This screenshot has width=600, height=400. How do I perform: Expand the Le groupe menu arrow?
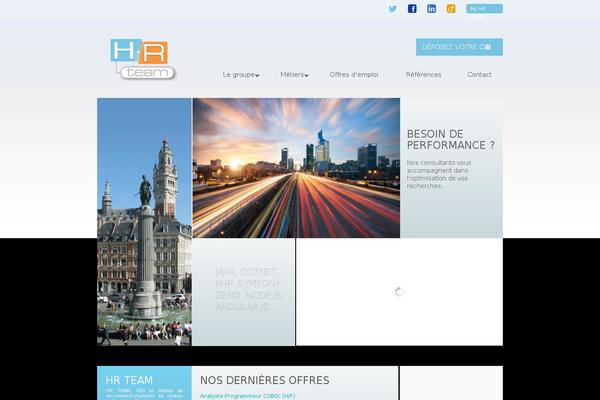tap(258, 76)
